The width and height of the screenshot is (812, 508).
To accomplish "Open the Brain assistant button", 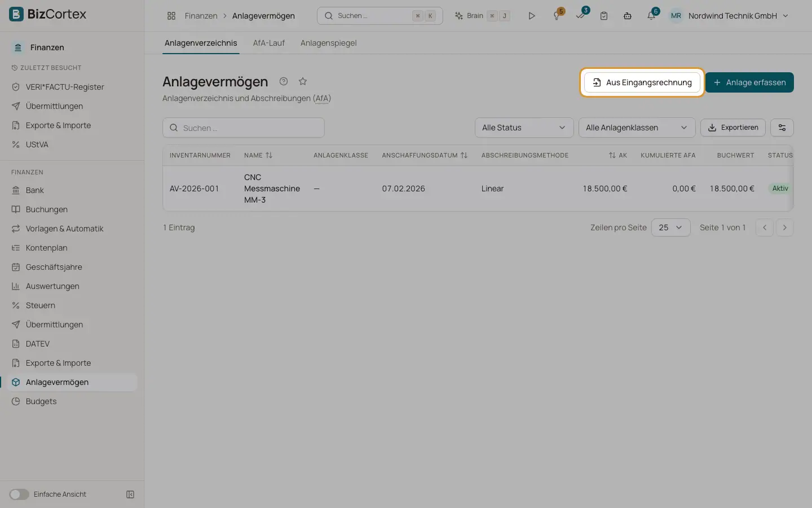I will click(483, 16).
